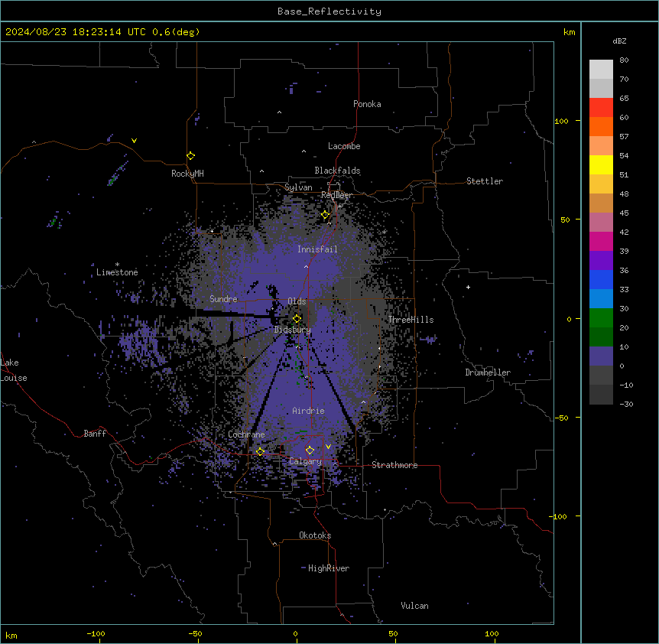Screen dimensions: 659x644
Task: Click the asterisk marker above Limestone
Action: click(117, 265)
